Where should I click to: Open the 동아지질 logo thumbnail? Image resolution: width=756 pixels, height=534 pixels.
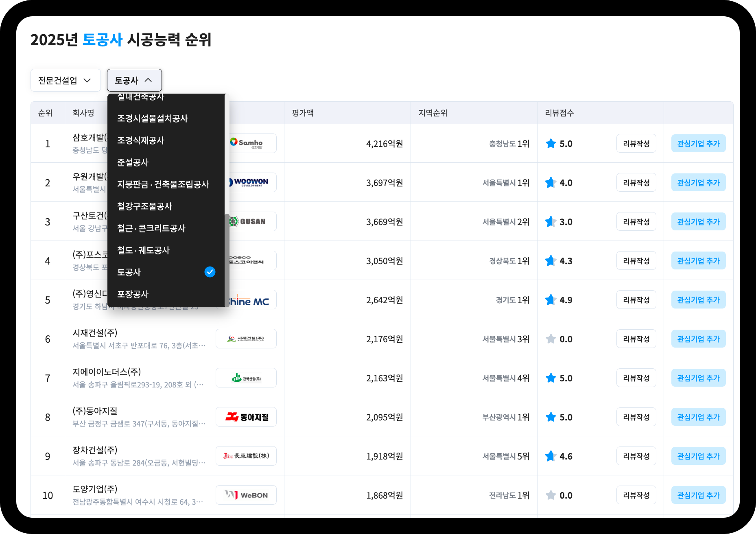(x=246, y=417)
